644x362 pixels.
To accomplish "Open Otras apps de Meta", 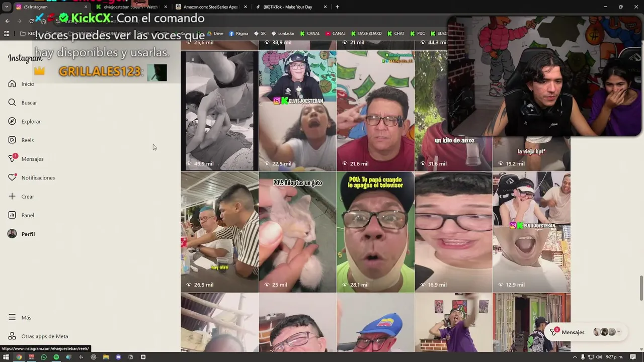I will coord(38,336).
